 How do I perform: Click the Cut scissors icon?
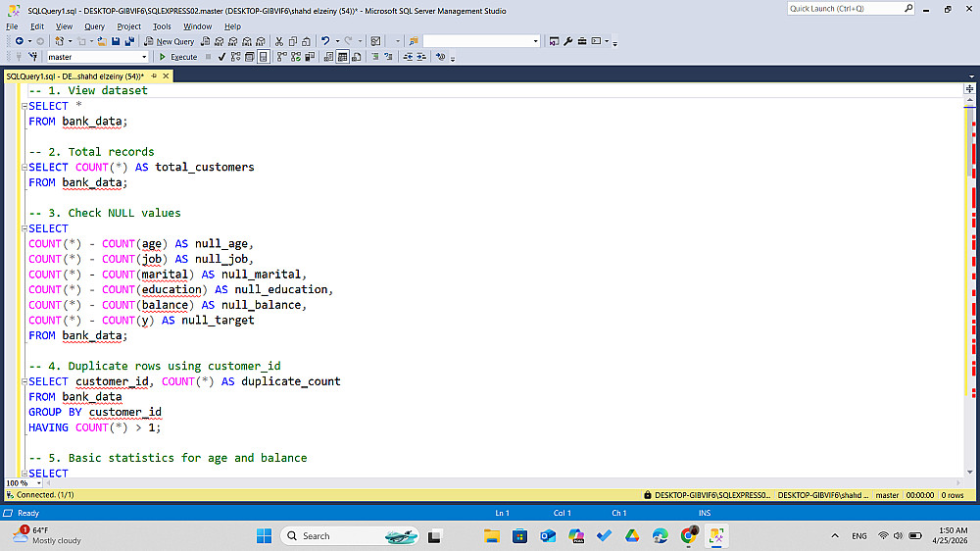[278, 41]
